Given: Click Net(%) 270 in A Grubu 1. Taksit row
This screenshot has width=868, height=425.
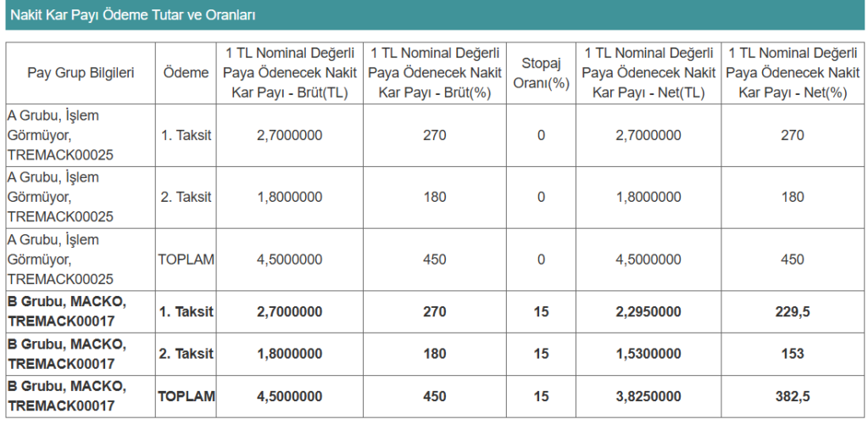Looking at the screenshot, I should [x=793, y=135].
